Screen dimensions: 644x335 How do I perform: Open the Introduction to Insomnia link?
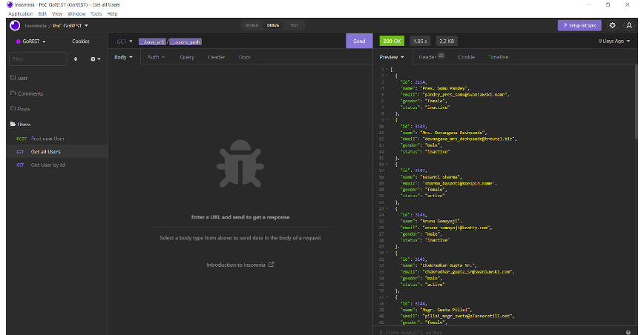tap(240, 265)
